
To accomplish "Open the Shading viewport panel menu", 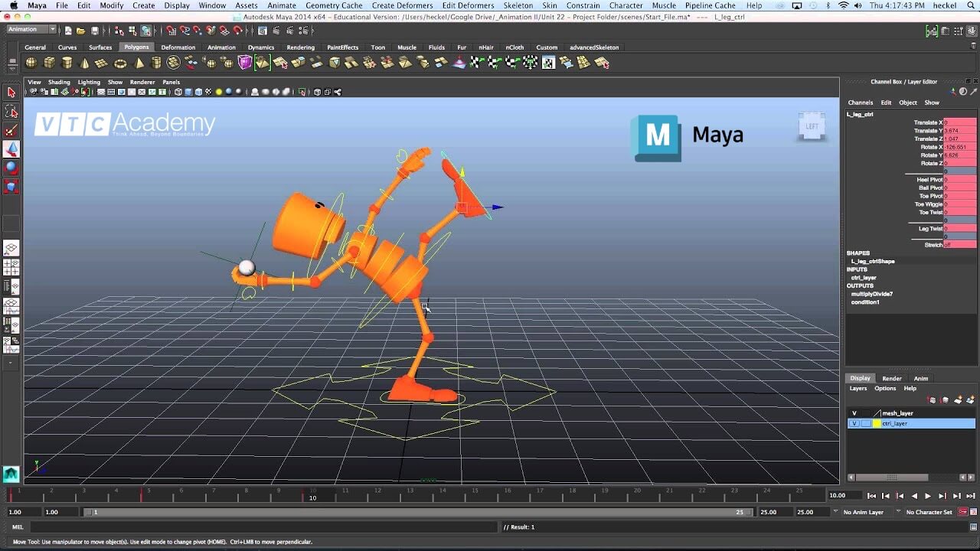I will pos(59,82).
